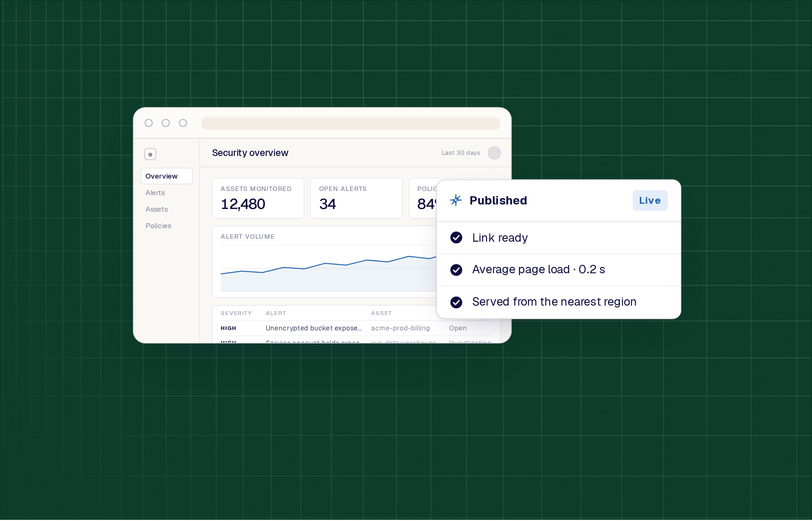Click the Security overview heading
Viewport: 812px width, 521px height.
pyautogui.click(x=250, y=153)
